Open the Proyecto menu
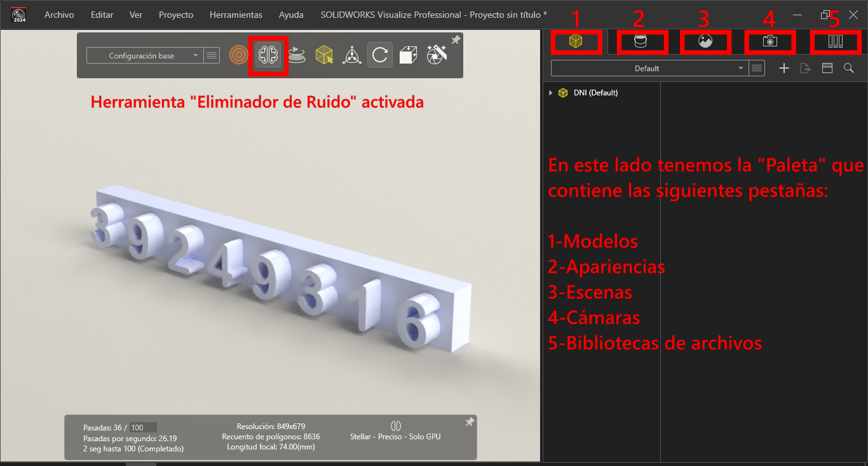Image resolution: width=868 pixels, height=466 pixels. coord(176,15)
